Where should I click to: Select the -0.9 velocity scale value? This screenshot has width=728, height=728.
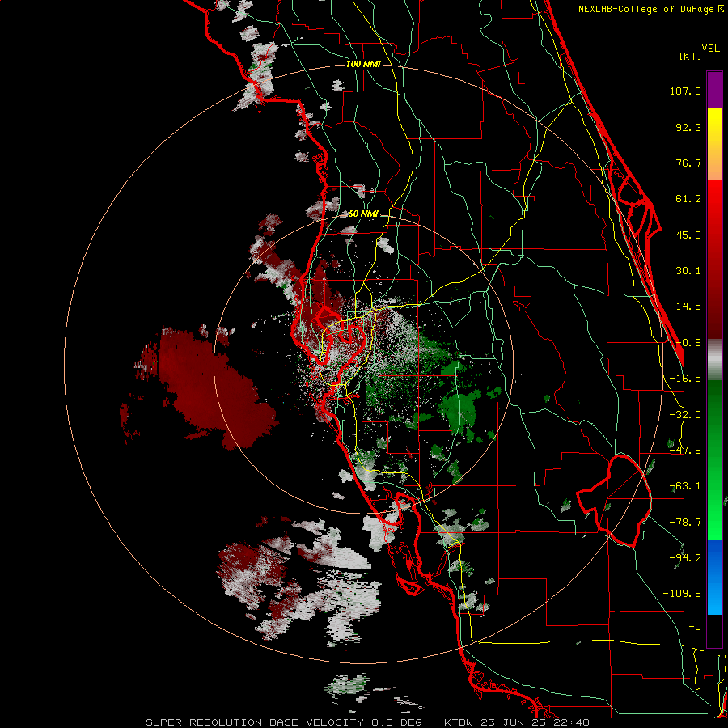[x=688, y=343]
